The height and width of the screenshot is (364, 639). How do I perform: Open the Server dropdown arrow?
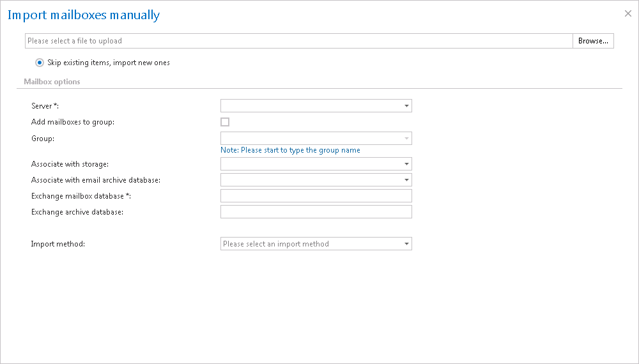[406, 106]
